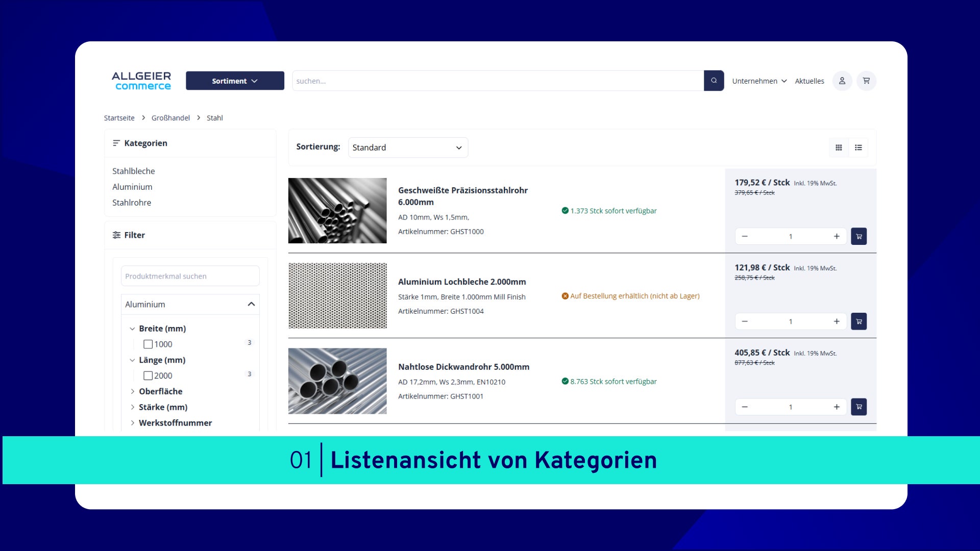Enable the 1000 Breite checkbox
Image resolution: width=980 pixels, height=551 pixels.
pyautogui.click(x=148, y=344)
